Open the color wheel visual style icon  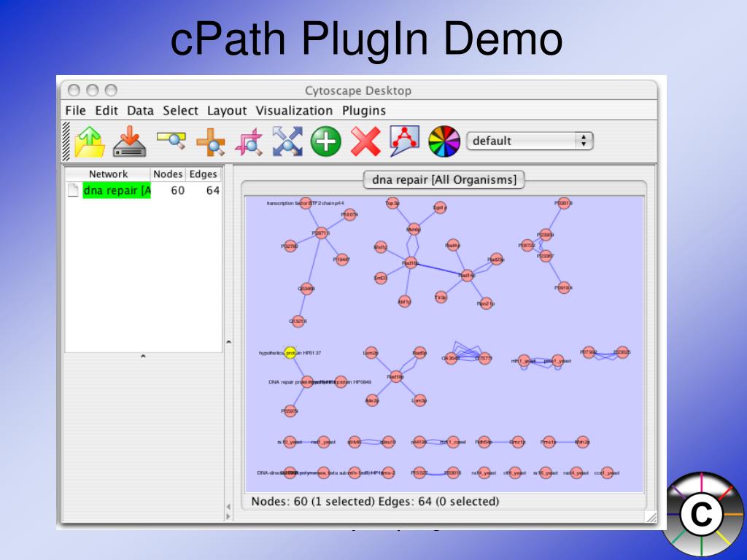[444, 141]
